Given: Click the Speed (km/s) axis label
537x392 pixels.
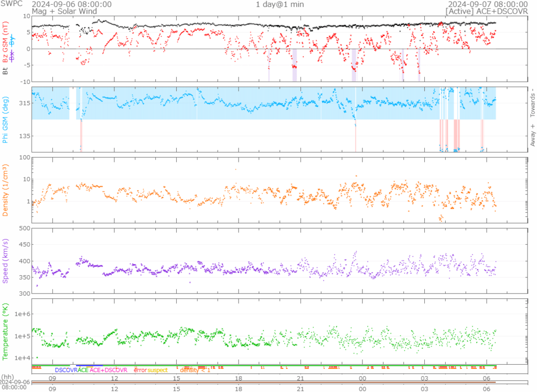Looking at the screenshot, I should click(5, 260).
